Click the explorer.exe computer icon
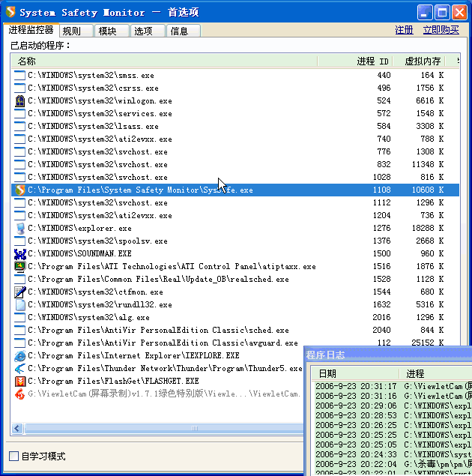This screenshot has width=472, height=476. [x=19, y=229]
